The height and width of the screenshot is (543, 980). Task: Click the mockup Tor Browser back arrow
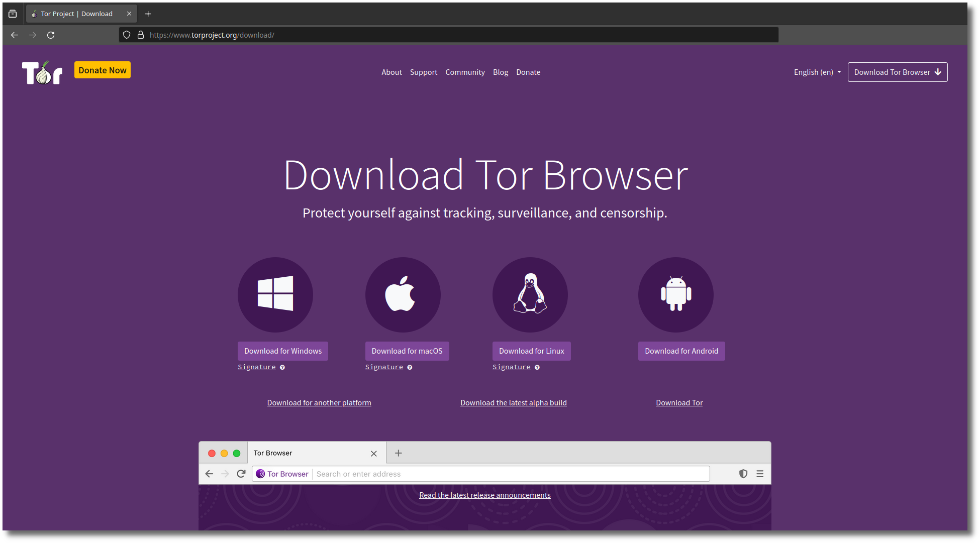pos(209,474)
